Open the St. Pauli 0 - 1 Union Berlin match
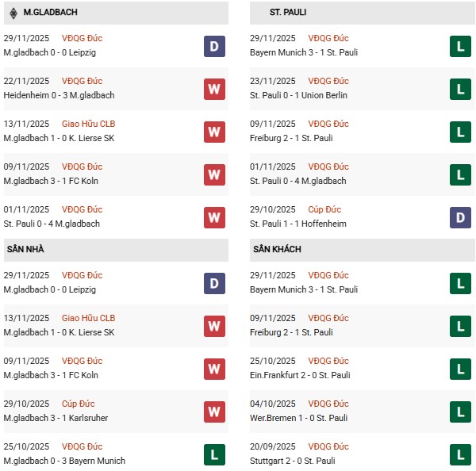 (298, 95)
